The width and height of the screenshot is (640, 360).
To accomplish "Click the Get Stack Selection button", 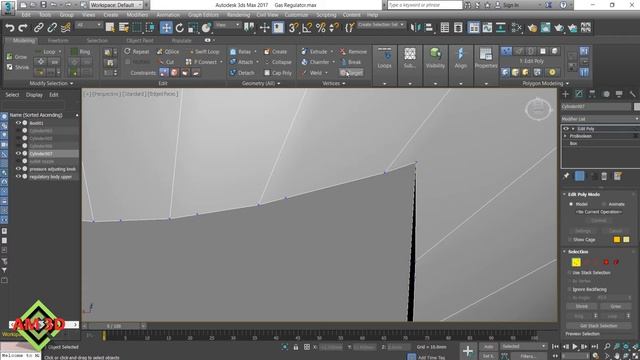I will (x=598, y=326).
